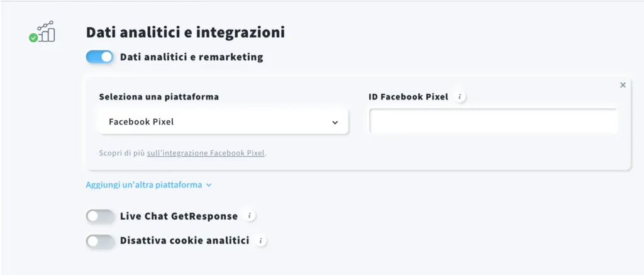Click the analytics chart icon with green check
Image resolution: width=644 pixels, height=275 pixels.
coord(42,31)
